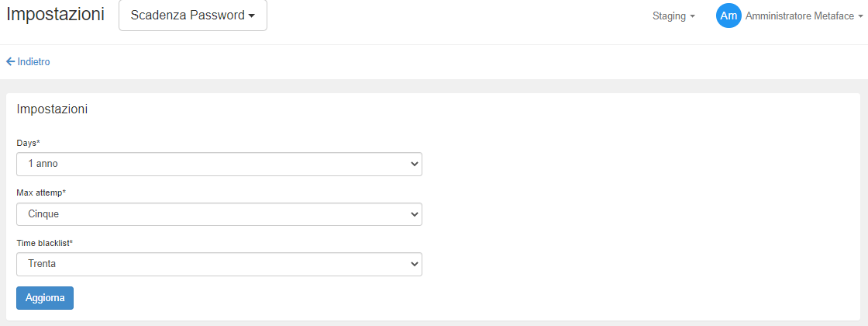Click the chevron arrow of Time blacklist select

(x=415, y=265)
